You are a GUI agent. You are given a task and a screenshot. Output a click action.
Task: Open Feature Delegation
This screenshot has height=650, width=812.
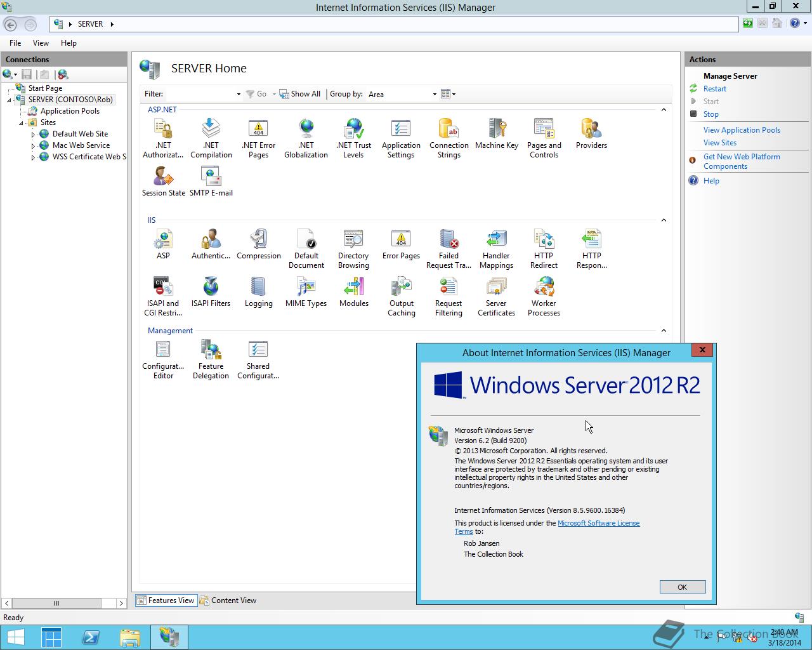(211, 359)
